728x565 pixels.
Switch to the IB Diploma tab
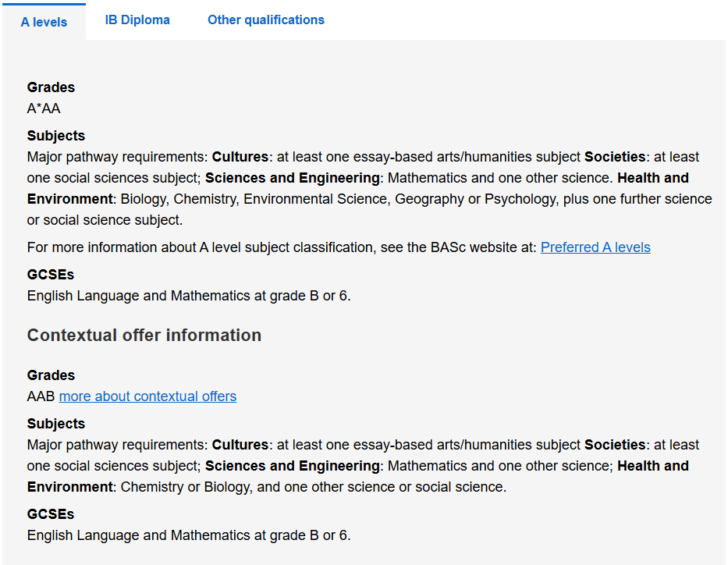click(x=137, y=20)
